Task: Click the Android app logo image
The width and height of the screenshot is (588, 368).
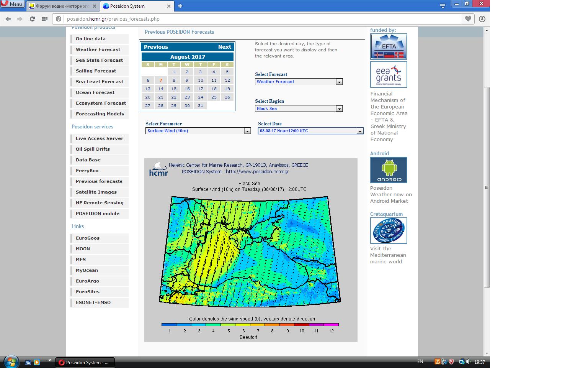Action: click(389, 170)
